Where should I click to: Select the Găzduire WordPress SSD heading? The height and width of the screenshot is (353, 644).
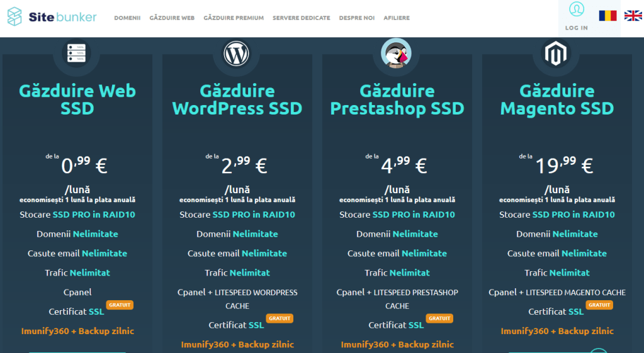coord(237,99)
